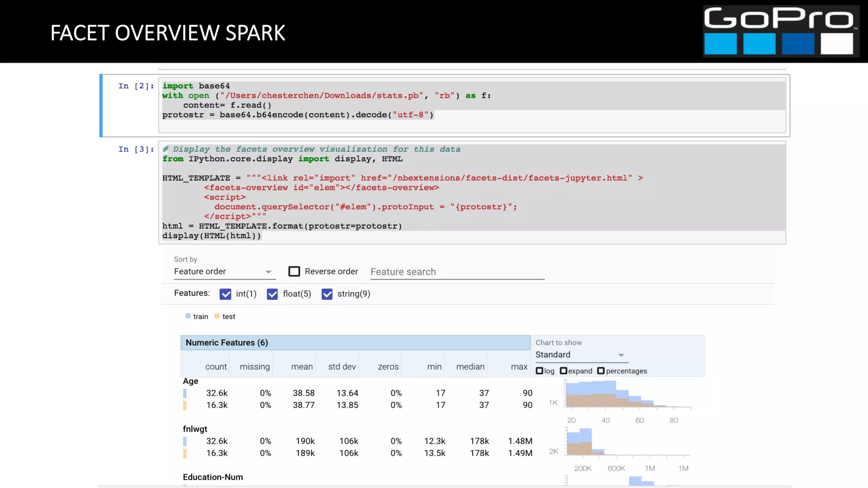Click the max column header
Viewport: 868px width, 488px height.
point(519,367)
